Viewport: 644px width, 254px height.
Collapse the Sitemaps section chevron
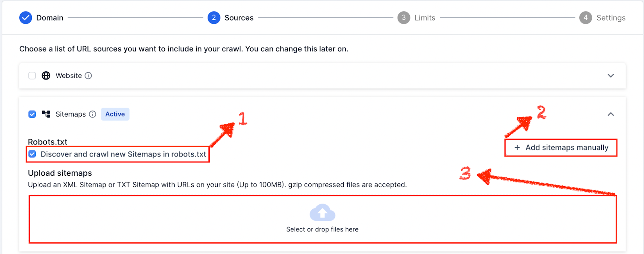pos(611,114)
